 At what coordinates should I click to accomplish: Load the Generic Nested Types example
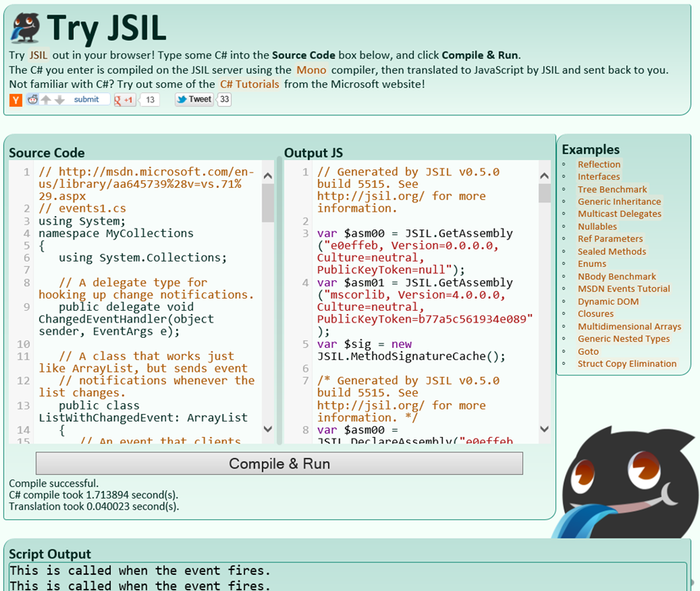coord(624,339)
